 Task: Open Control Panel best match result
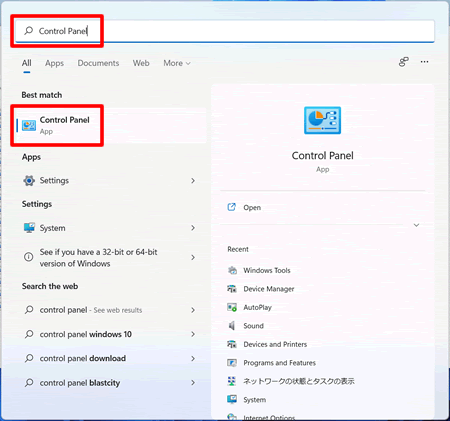click(111, 125)
